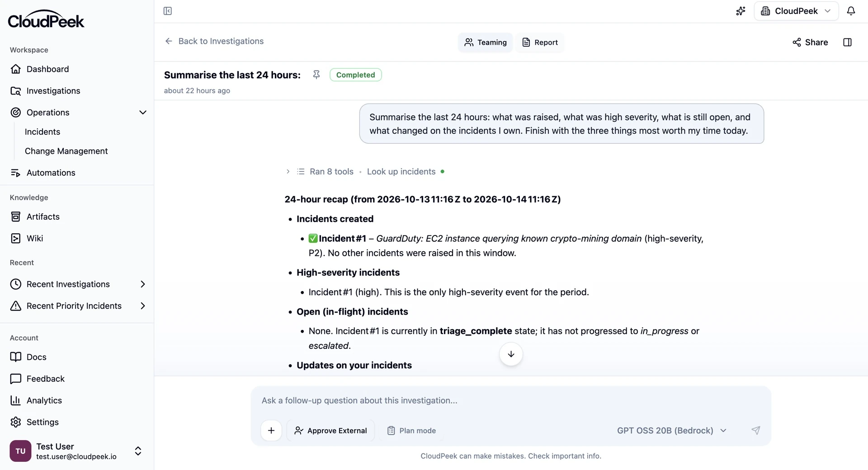Open the AI sparkle assistant icon
Image resolution: width=868 pixels, height=470 pixels.
tap(741, 11)
